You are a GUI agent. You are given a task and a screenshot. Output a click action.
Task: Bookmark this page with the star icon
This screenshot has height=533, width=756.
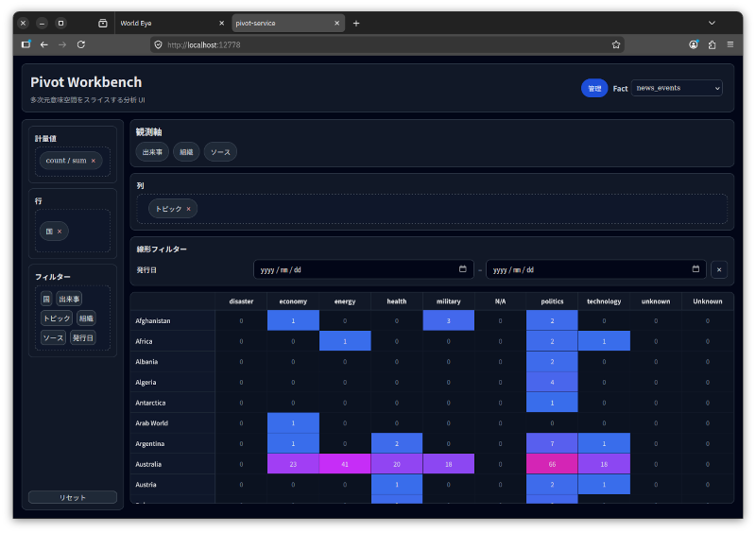pos(616,44)
